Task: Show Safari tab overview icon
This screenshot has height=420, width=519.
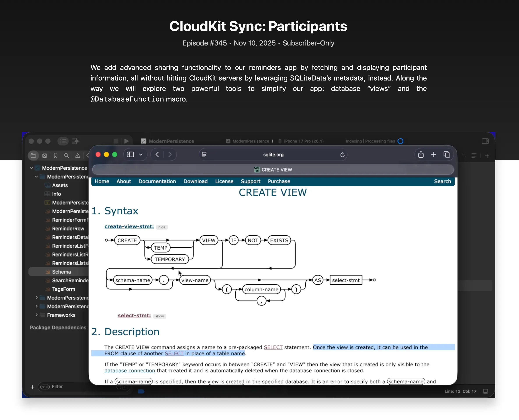Action: click(447, 154)
